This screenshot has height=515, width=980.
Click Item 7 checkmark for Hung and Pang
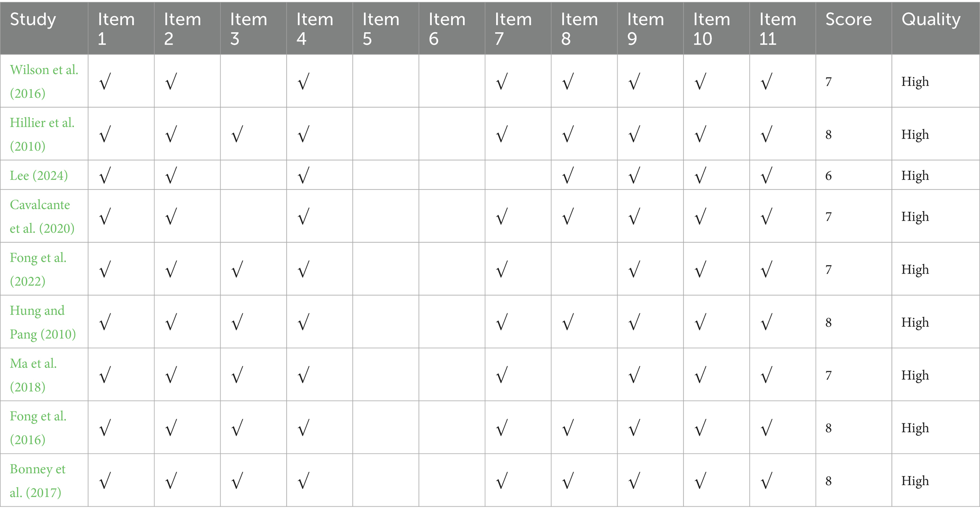coord(501,323)
